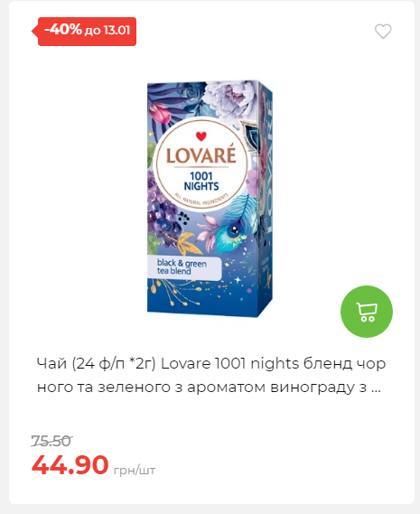Click the 'black & green tea blend' label
Screen dimensions: 420x514
coord(182,266)
